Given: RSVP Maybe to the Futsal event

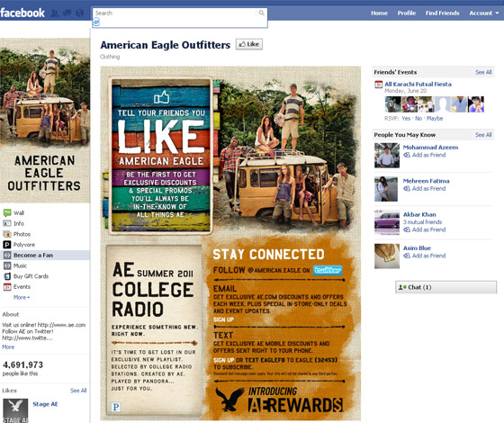Looking at the screenshot, I should (x=435, y=119).
